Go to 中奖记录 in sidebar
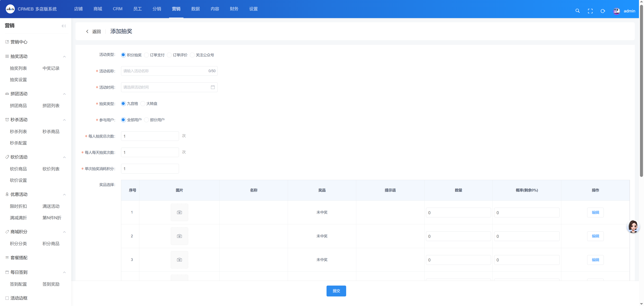 [51, 68]
